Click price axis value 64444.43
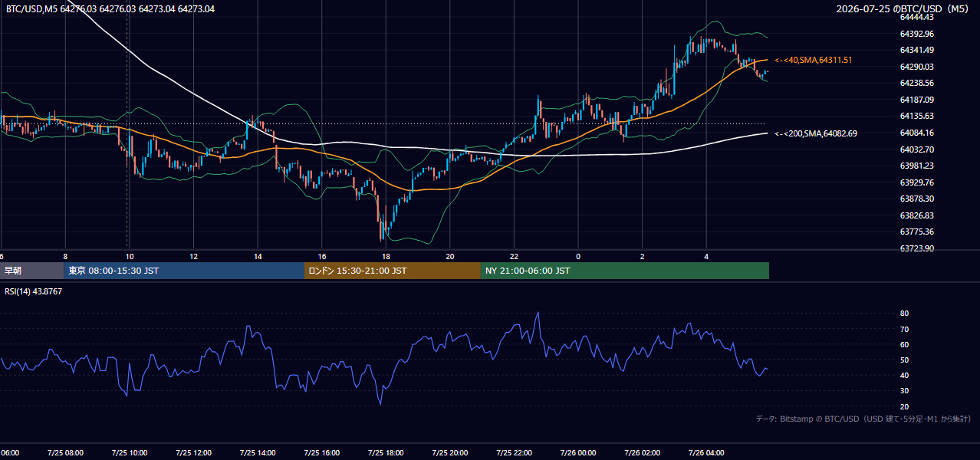The width and height of the screenshot is (980, 460). [x=916, y=17]
